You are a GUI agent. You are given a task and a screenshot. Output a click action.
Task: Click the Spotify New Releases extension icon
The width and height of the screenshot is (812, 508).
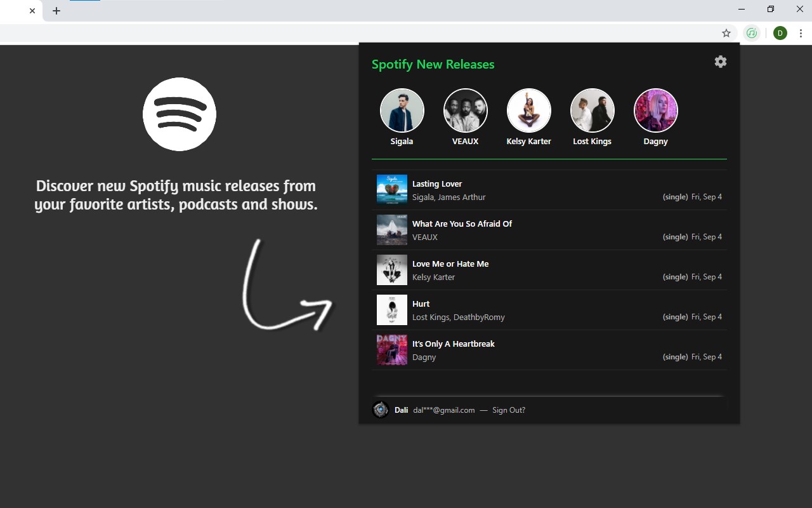pyautogui.click(x=752, y=33)
